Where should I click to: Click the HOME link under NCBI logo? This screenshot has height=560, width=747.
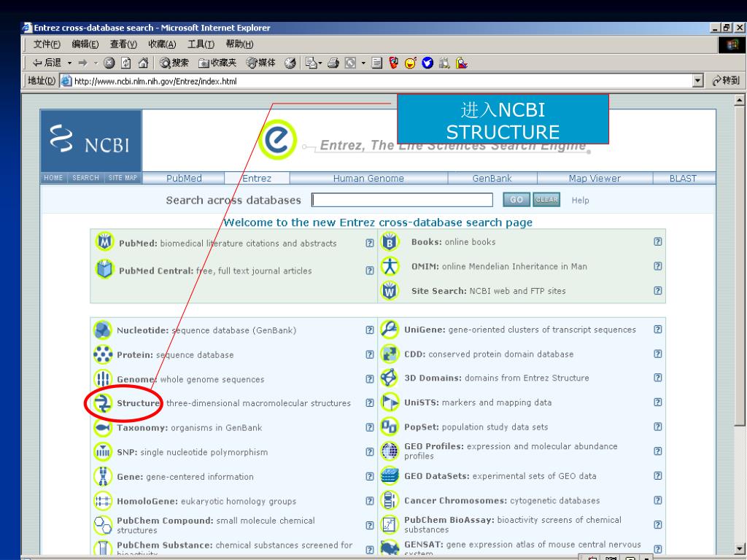click(53, 178)
